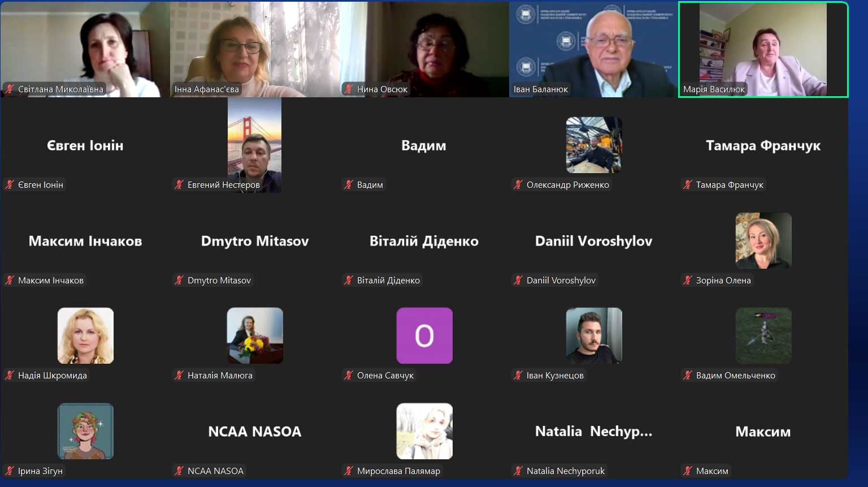Image resolution: width=868 pixels, height=487 pixels.
Task: Click Мирослава Палямар's profile photo
Action: [x=424, y=431]
